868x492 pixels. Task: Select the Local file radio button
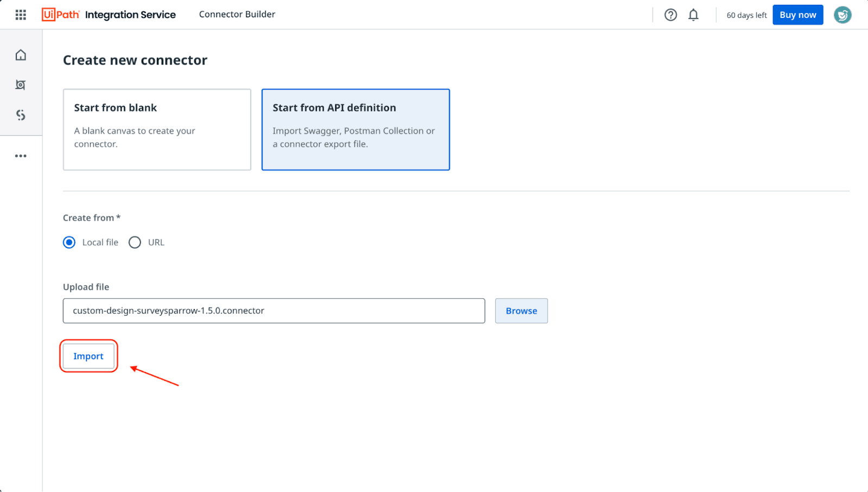coord(69,242)
